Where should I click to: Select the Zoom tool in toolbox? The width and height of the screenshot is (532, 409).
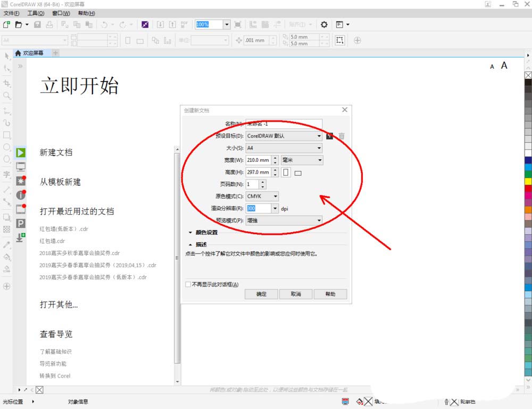pos(7,96)
